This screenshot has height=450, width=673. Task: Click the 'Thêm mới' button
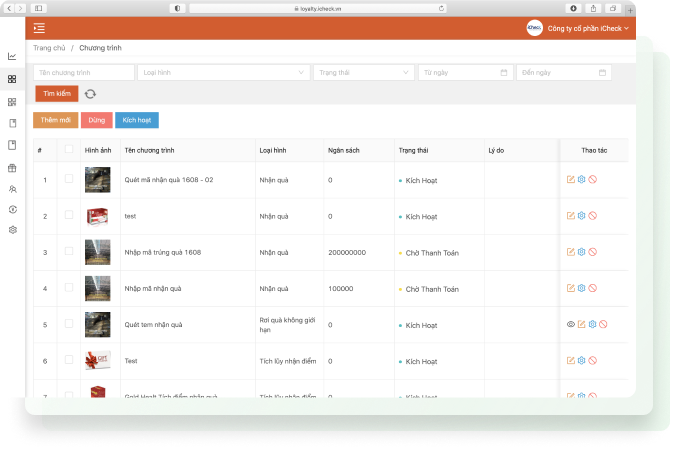pyautogui.click(x=55, y=120)
